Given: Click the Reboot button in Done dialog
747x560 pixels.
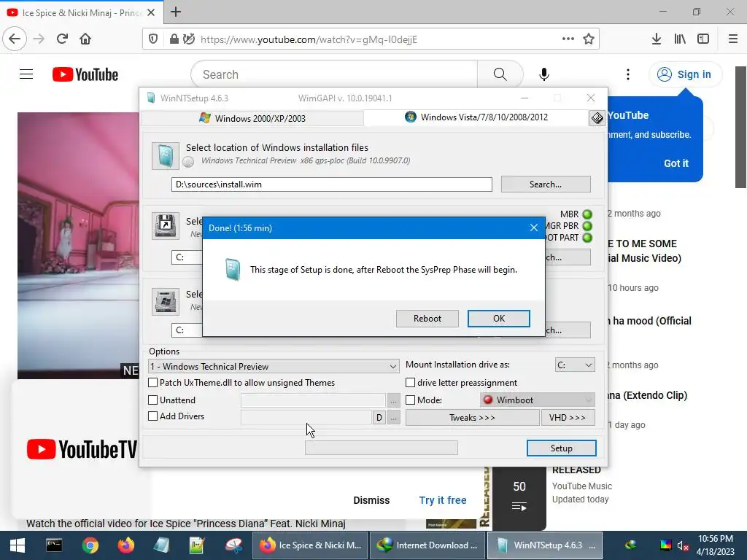Looking at the screenshot, I should (427, 319).
